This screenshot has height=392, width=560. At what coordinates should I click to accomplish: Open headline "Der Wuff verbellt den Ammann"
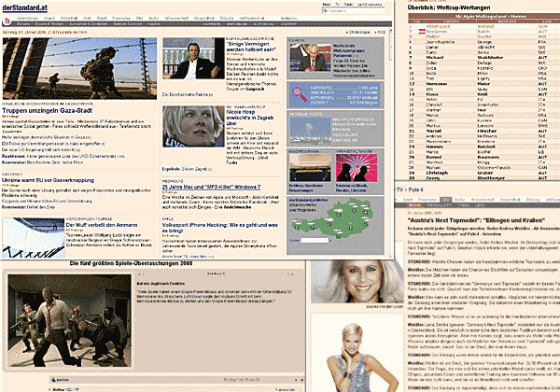(x=102, y=225)
